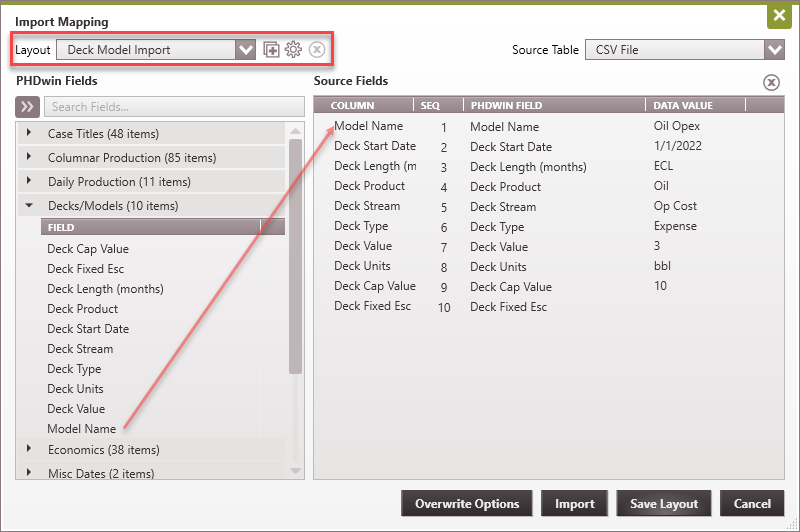800x532 pixels.
Task: Click Deck Type in PHDWIN FIELD column
Action: [497, 227]
